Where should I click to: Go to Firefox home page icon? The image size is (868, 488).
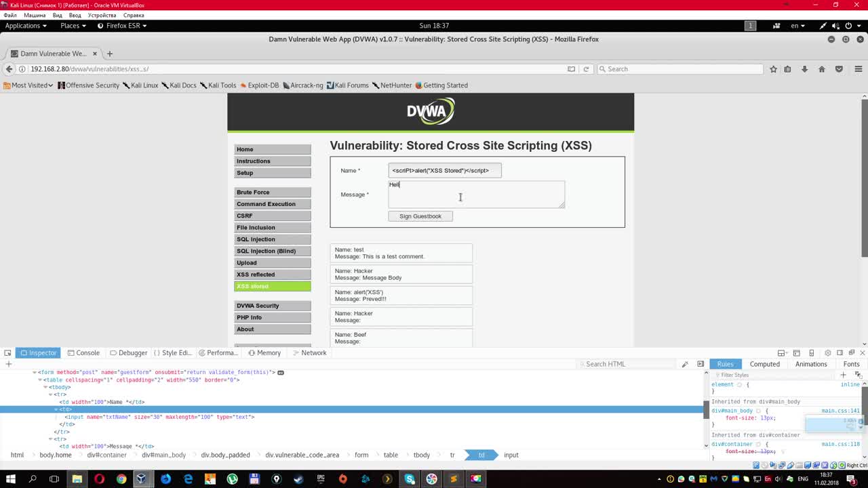821,69
